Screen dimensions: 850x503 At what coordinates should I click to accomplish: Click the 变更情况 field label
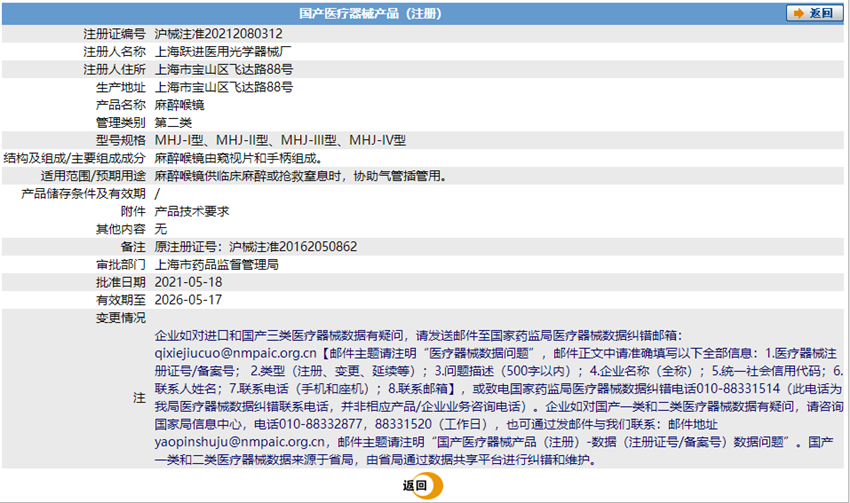[x=121, y=318]
